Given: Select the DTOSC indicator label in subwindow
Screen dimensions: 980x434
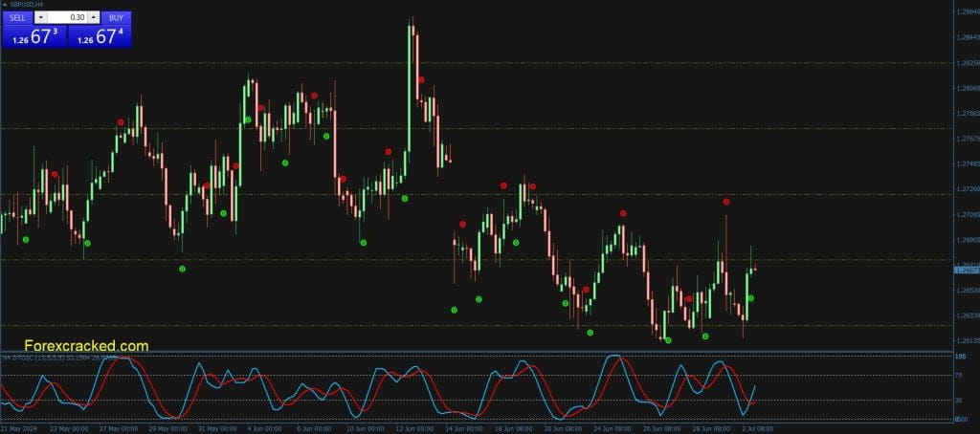Looking at the screenshot, I should click(x=59, y=358).
